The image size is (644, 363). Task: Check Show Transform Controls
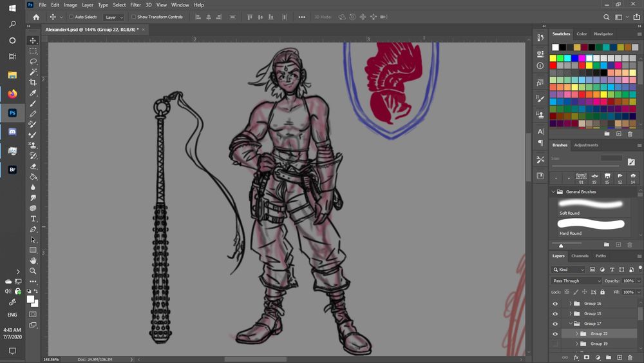(x=133, y=17)
